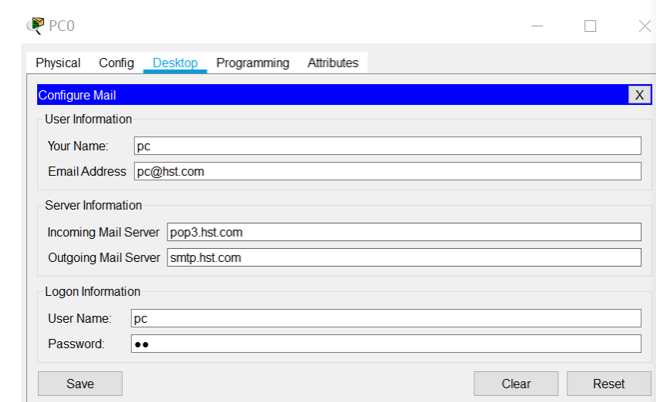
Task: Click the Email Address label
Action: pos(87,172)
